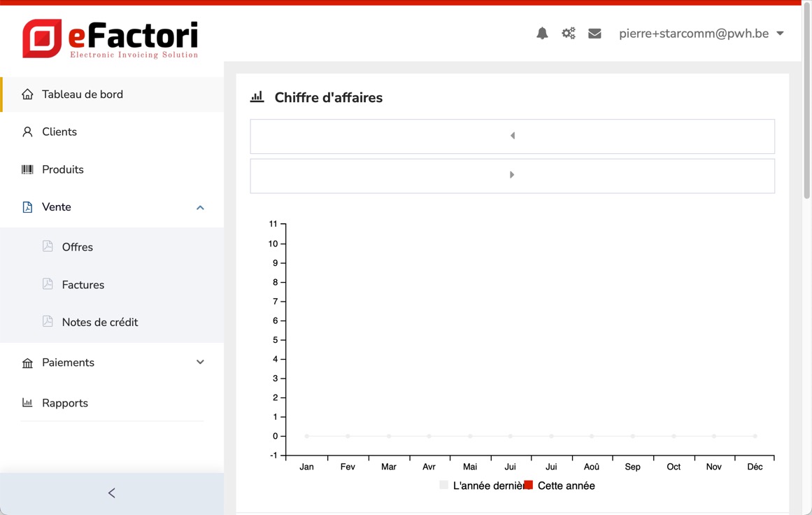Collapse the Vente menu section
812x515 pixels.
[200, 208]
